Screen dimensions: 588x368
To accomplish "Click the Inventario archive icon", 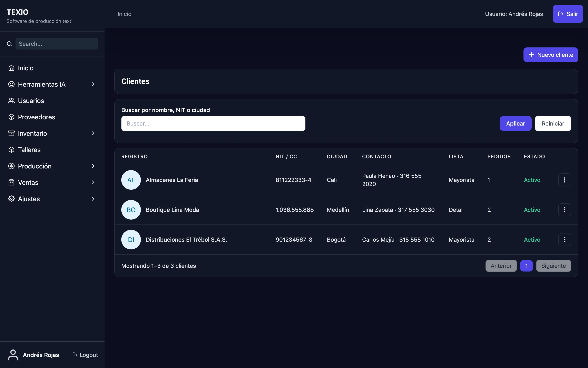I will click(11, 133).
